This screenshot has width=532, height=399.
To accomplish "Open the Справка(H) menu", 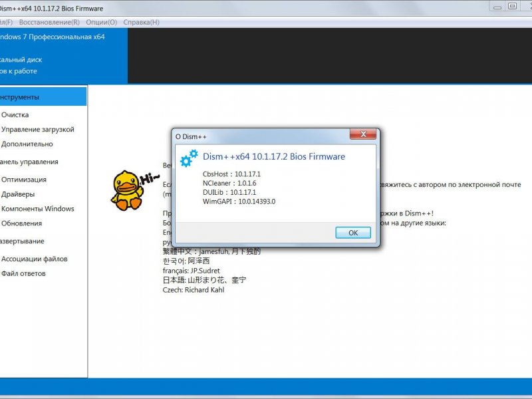I will (141, 22).
